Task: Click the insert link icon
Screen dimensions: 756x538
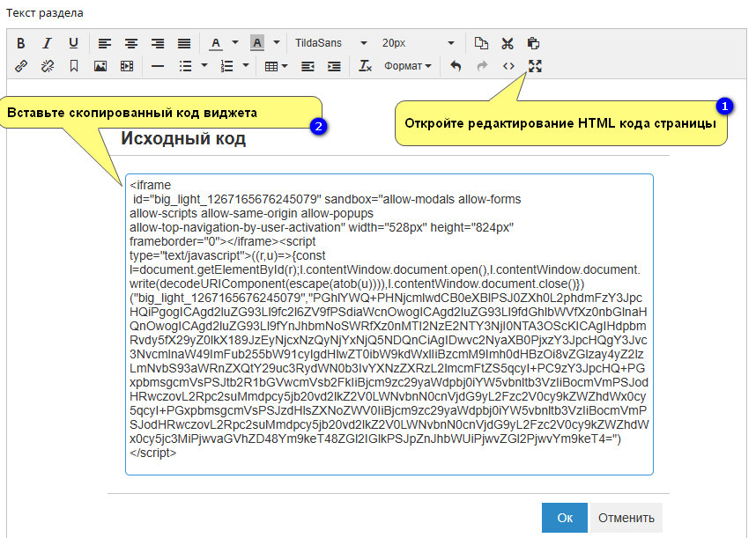Action: 21,66
